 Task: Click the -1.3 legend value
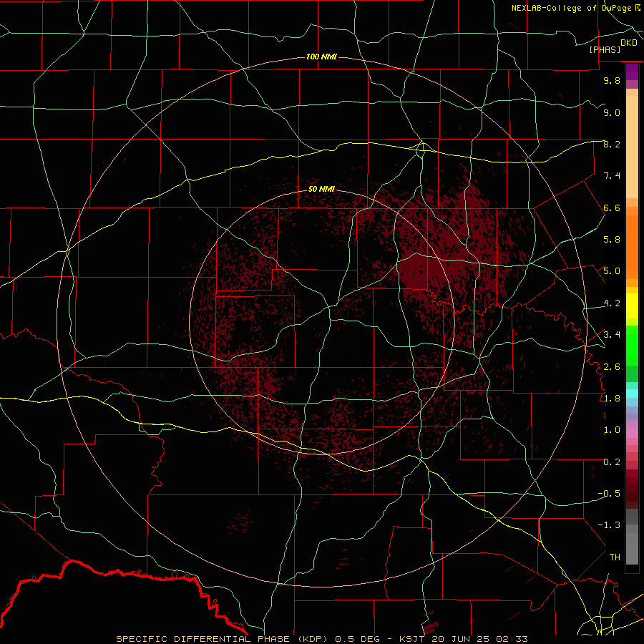(609, 525)
